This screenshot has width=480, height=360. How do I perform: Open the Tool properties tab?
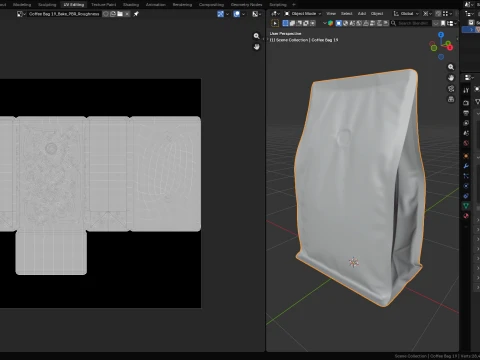[x=466, y=90]
